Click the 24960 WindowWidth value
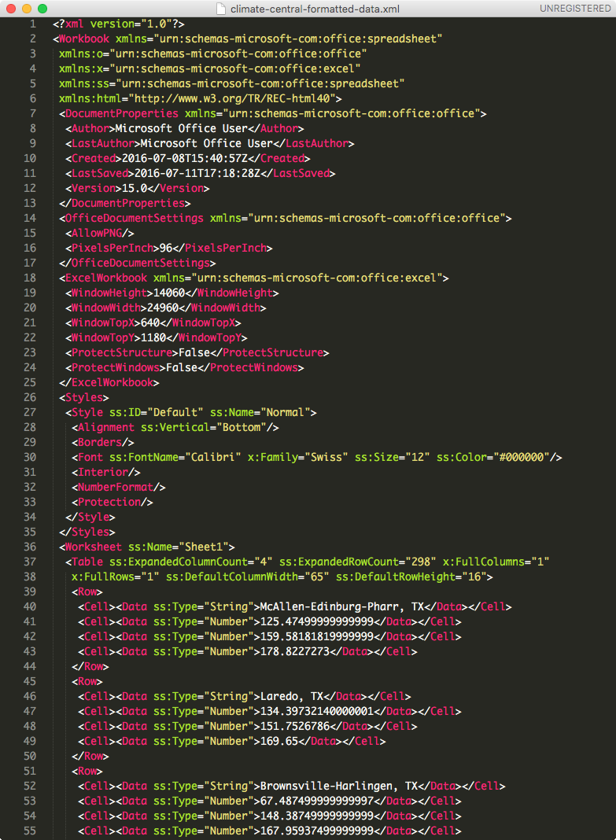Screen dimensions: 616x840 tap(163, 308)
